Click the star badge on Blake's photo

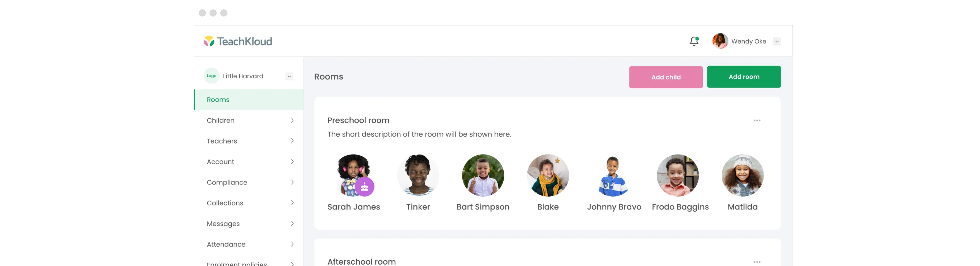click(x=557, y=161)
